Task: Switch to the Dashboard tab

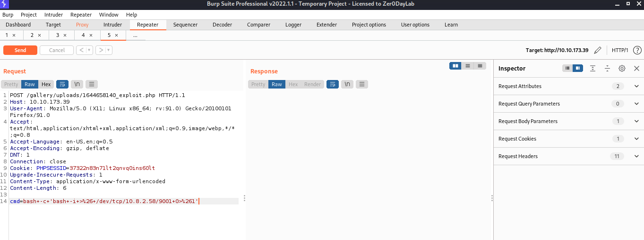Action: tap(18, 25)
